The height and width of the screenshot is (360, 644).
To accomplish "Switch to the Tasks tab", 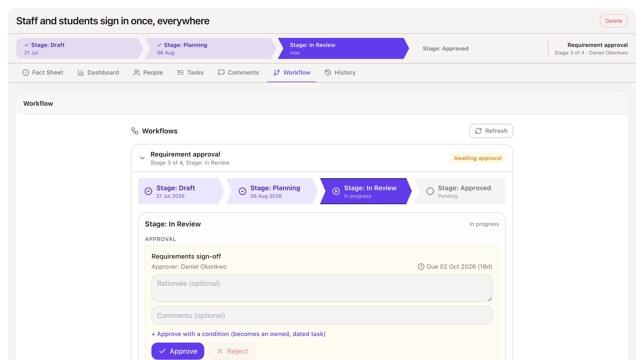I will click(190, 73).
